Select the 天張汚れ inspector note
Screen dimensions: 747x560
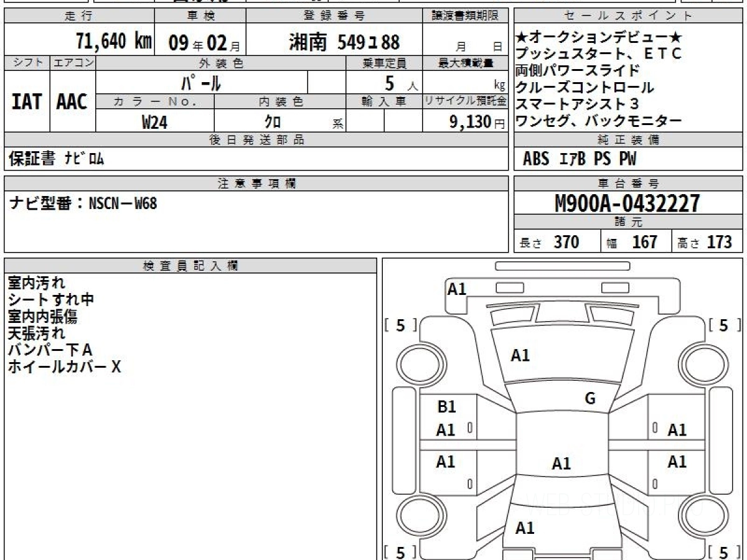tap(36, 334)
